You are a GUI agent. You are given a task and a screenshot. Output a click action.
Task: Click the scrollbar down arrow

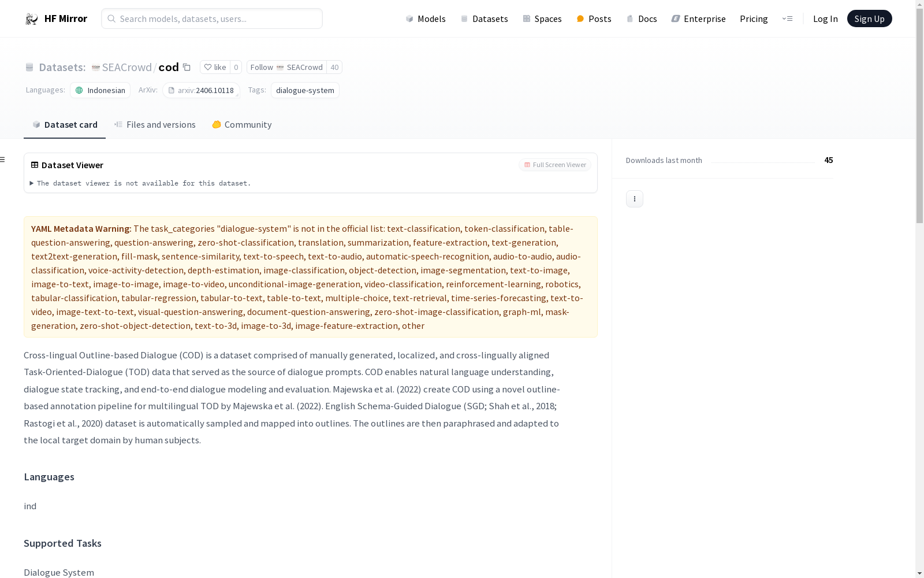click(x=919, y=573)
